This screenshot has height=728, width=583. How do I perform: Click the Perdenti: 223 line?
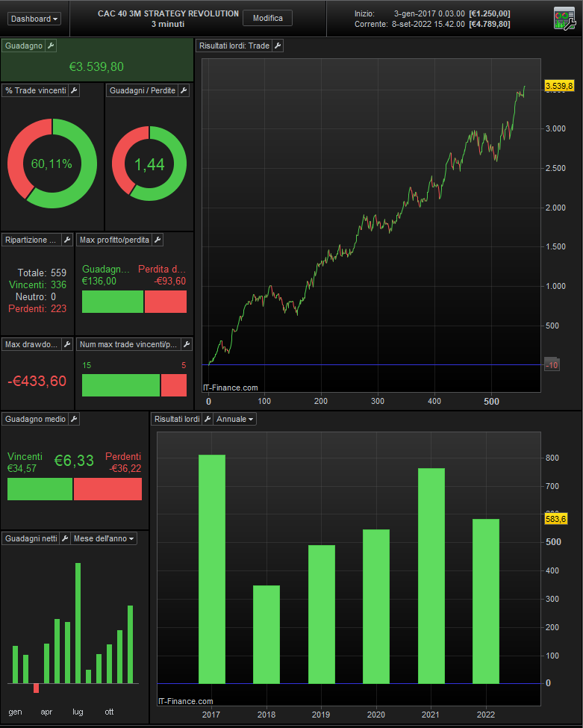pyautogui.click(x=37, y=308)
